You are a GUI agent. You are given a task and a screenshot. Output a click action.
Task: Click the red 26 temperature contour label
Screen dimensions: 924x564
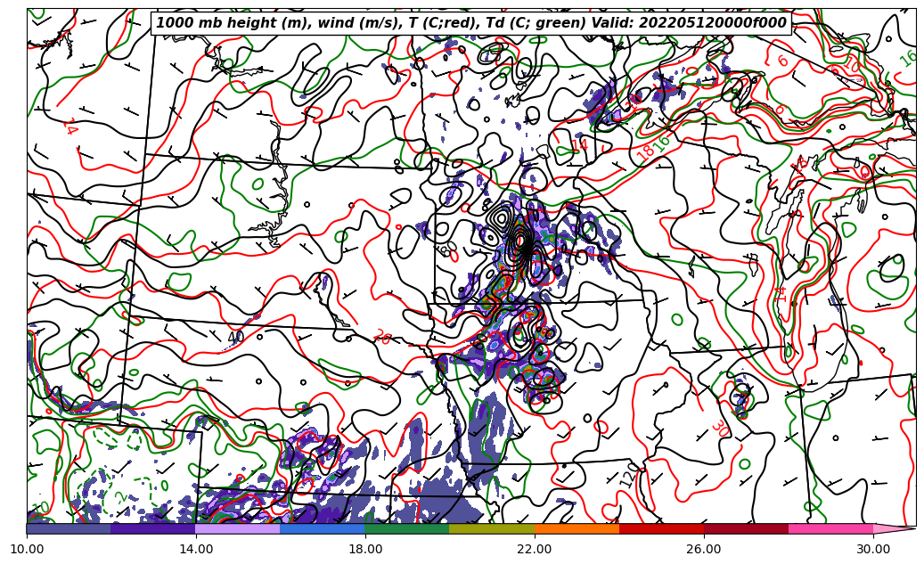(382, 338)
